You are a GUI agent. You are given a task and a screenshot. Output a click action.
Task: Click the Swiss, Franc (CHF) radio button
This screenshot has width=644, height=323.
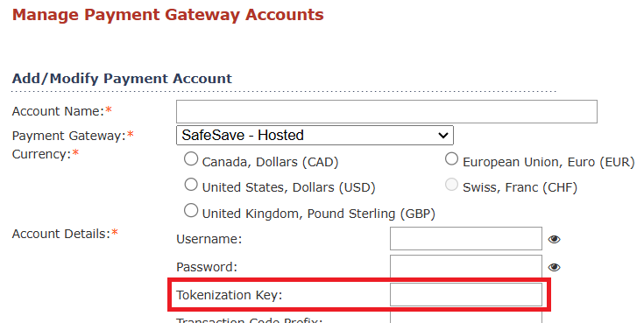click(x=451, y=185)
